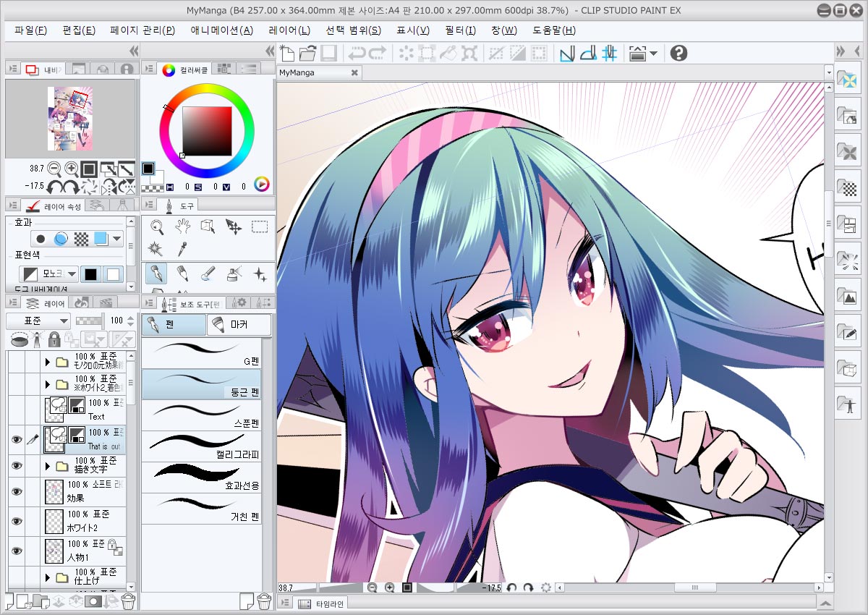
Task: Show the hidden Text layer
Action: 15,410
